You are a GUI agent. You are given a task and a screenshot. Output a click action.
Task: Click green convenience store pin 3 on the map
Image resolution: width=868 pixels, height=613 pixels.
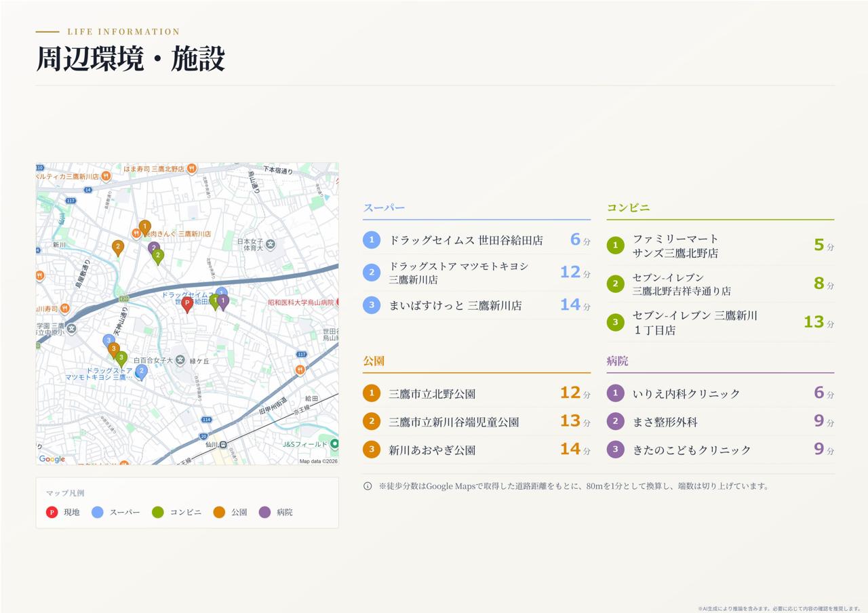121,359
